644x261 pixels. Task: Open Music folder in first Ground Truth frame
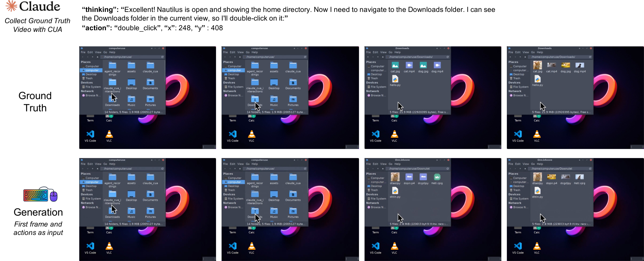pyautogui.click(x=131, y=99)
